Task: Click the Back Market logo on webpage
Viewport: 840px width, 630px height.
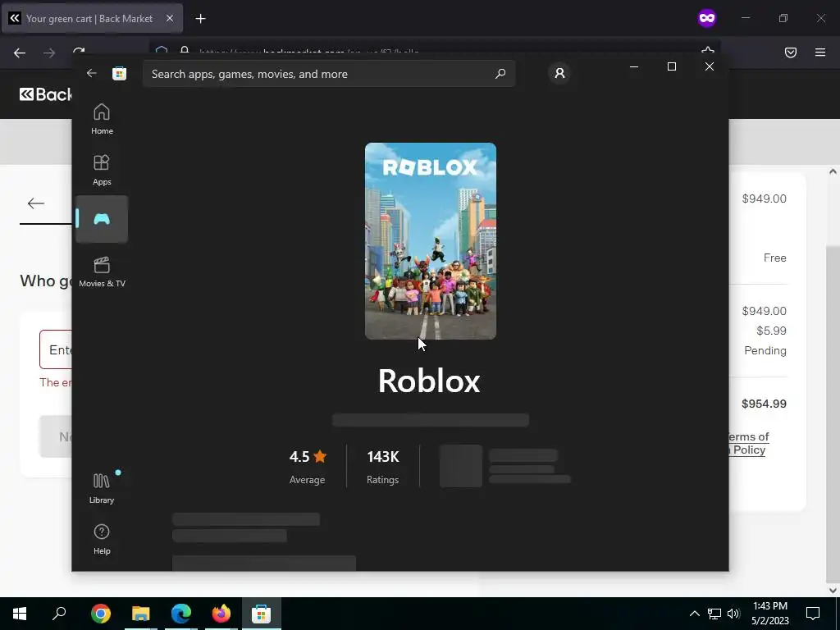Action: [46, 94]
